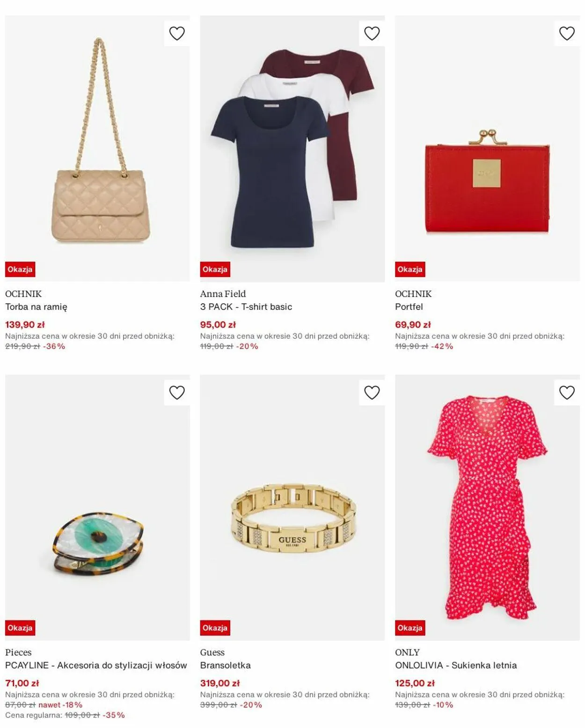Select '3 PACK - T-shirt basic' title
The height and width of the screenshot is (728, 585).
[x=246, y=307]
